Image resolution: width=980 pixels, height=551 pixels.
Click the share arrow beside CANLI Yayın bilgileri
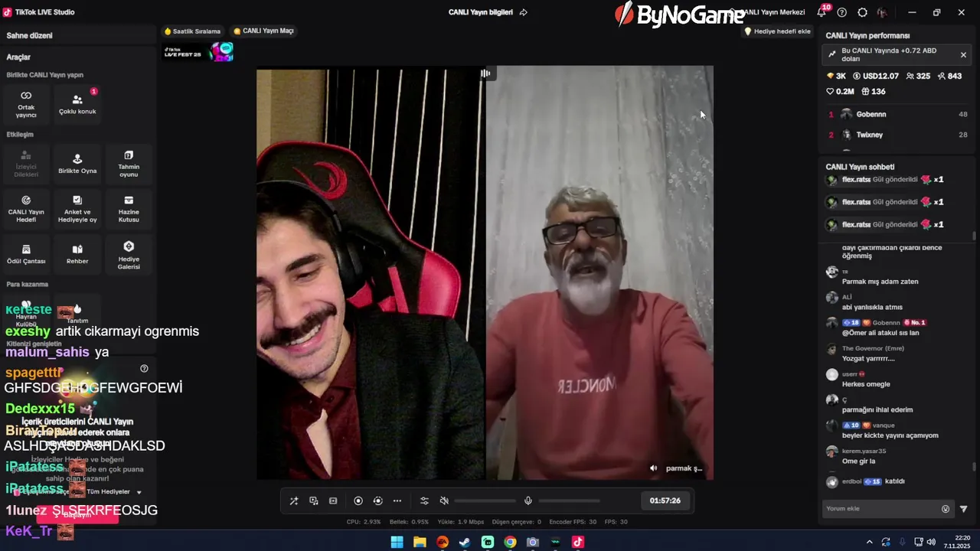tap(524, 12)
